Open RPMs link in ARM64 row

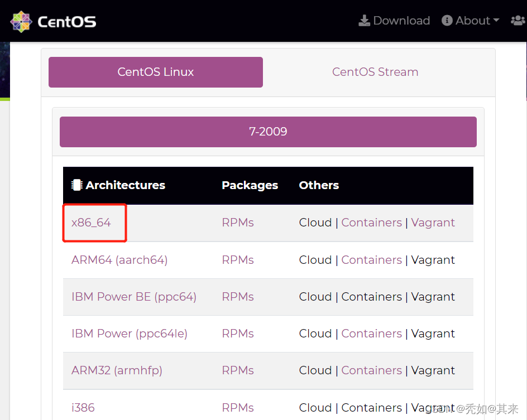(238, 260)
